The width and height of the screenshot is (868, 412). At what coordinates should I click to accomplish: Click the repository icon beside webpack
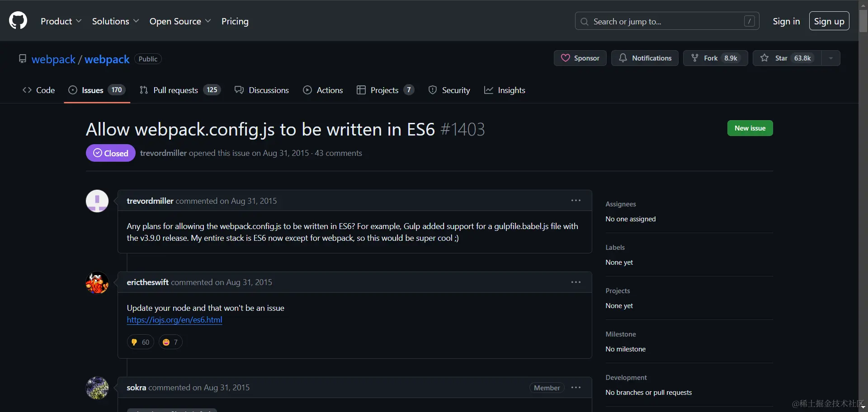pos(23,59)
